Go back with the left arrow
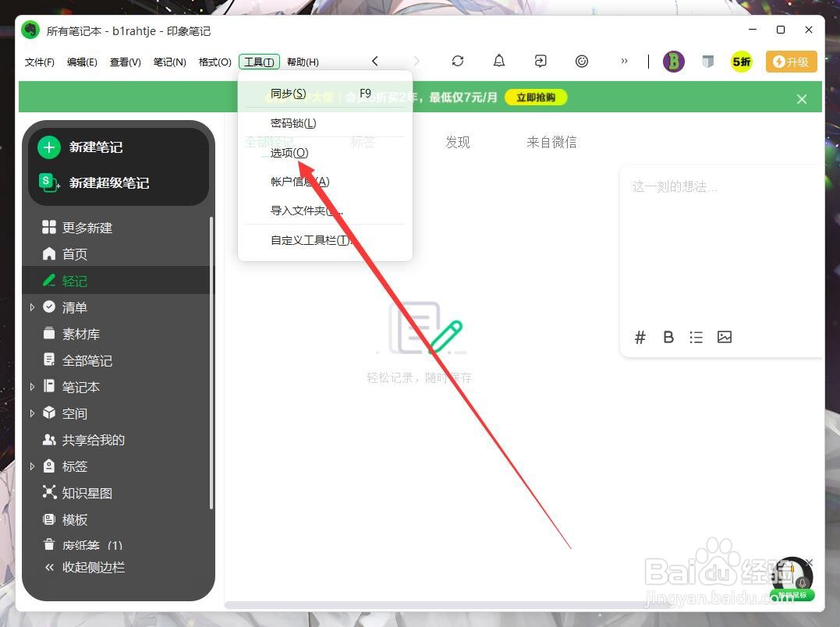The height and width of the screenshot is (627, 840). tap(375, 61)
